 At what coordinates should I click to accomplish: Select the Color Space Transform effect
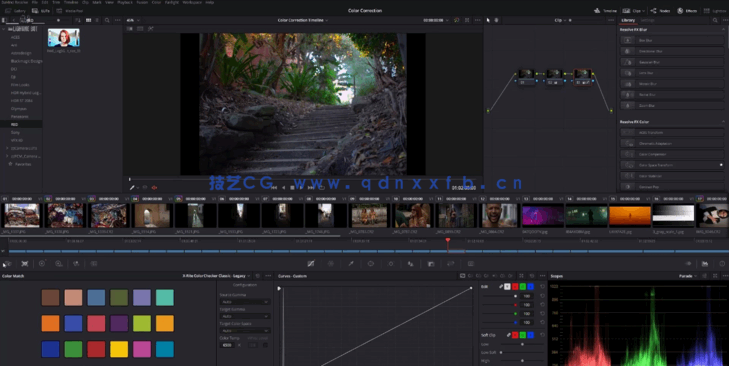(x=672, y=165)
